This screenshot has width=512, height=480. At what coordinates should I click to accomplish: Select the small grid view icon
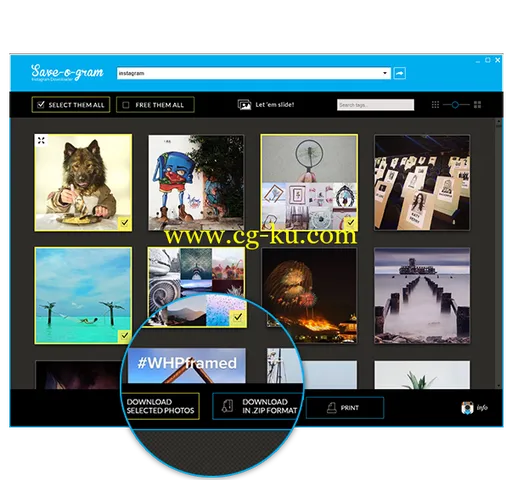pos(435,105)
